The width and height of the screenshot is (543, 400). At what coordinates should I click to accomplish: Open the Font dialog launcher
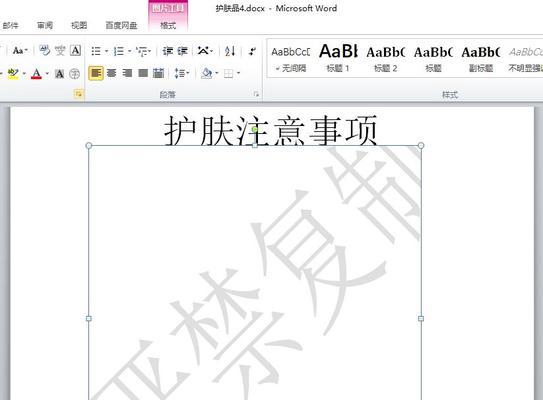(79, 94)
